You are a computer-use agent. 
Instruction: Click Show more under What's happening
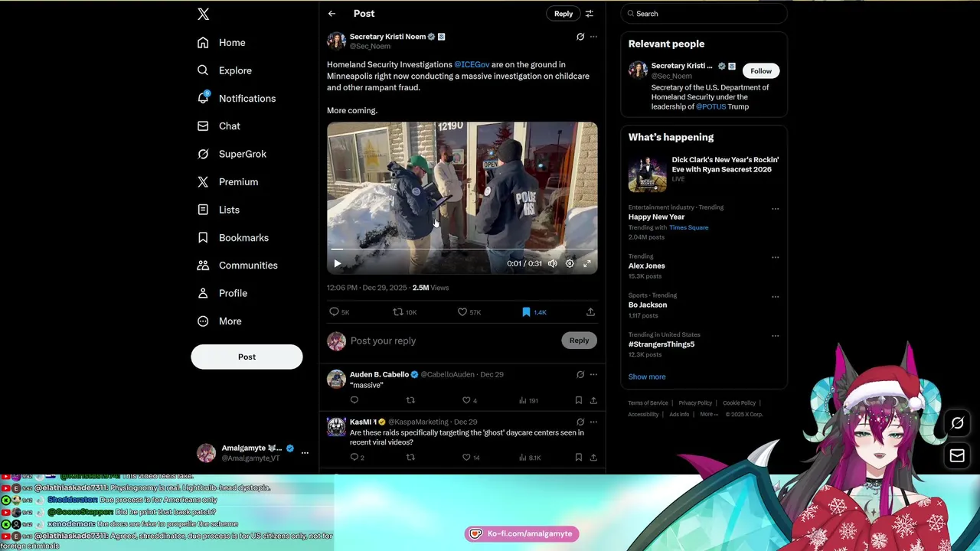pos(647,377)
